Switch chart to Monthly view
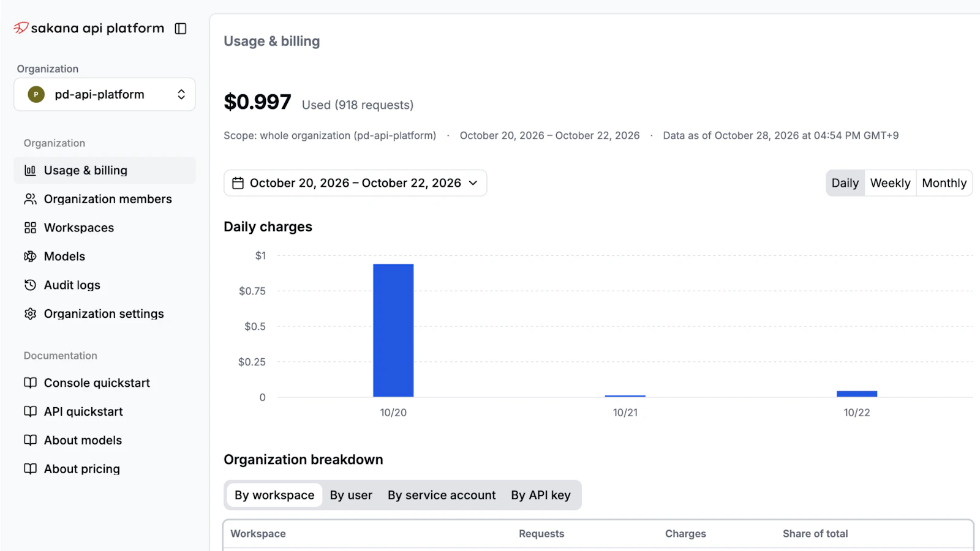This screenshot has width=980, height=551. pyautogui.click(x=944, y=183)
